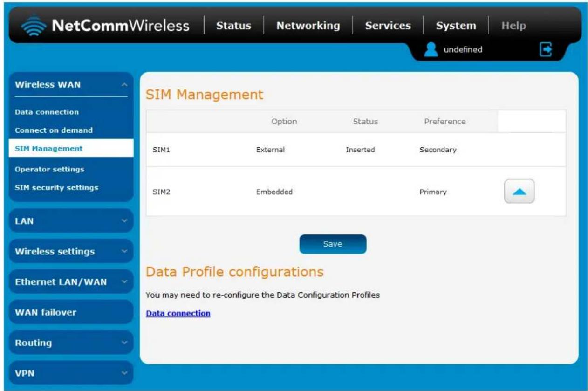Expand the Ethernet LAN/WAN section
The width and height of the screenshot is (588, 391).
71,282
